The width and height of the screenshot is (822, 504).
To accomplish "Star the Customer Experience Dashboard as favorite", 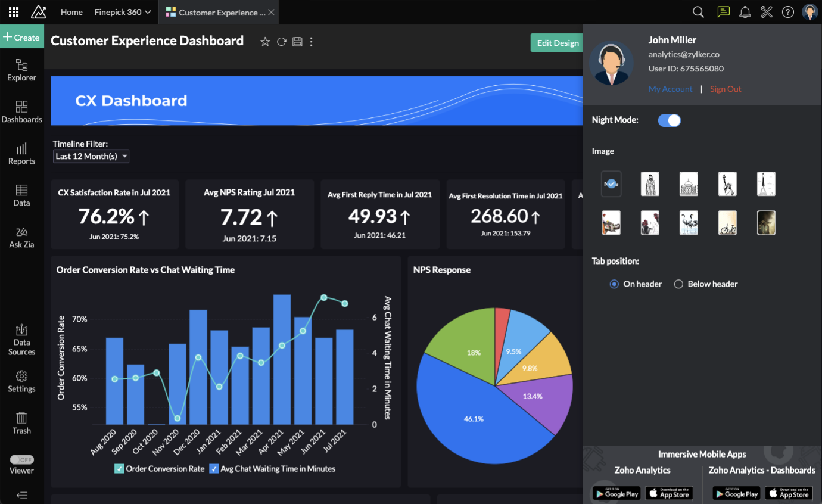I will (264, 41).
